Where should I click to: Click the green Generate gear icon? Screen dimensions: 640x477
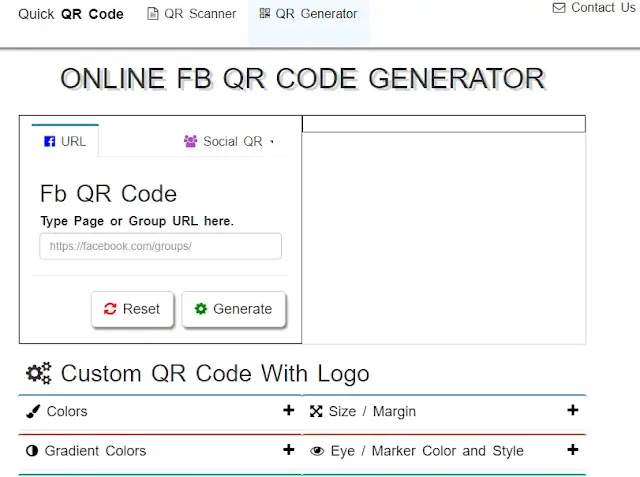pos(200,309)
